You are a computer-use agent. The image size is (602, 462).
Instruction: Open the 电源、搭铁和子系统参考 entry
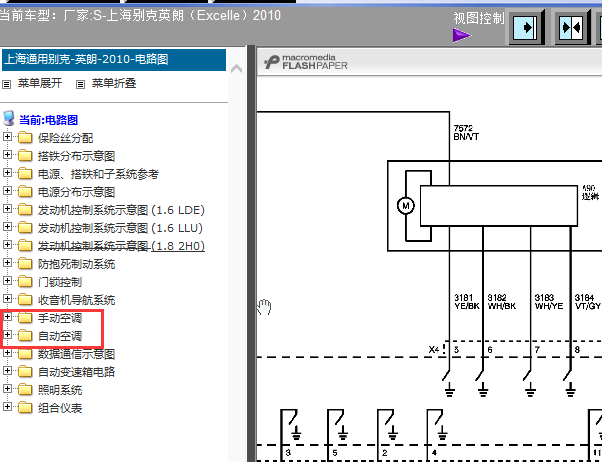[x=98, y=174]
